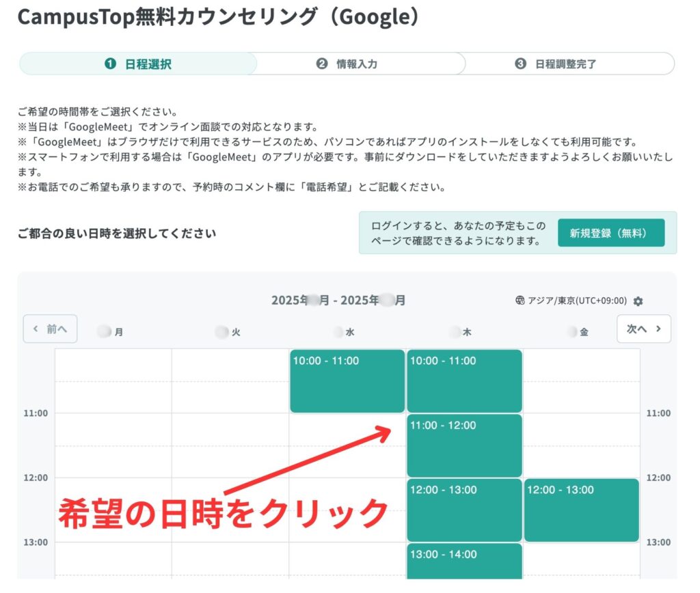Choose Thursday 10:00 - 11:00 slot
The height and width of the screenshot is (593, 700).
(464, 381)
